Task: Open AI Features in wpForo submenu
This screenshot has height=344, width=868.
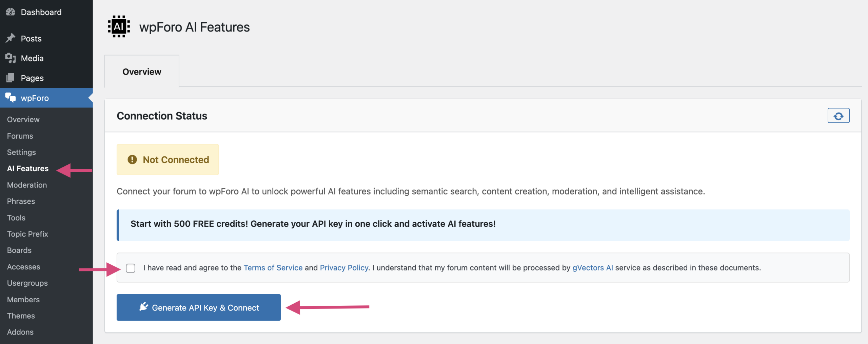Action: pyautogui.click(x=28, y=168)
